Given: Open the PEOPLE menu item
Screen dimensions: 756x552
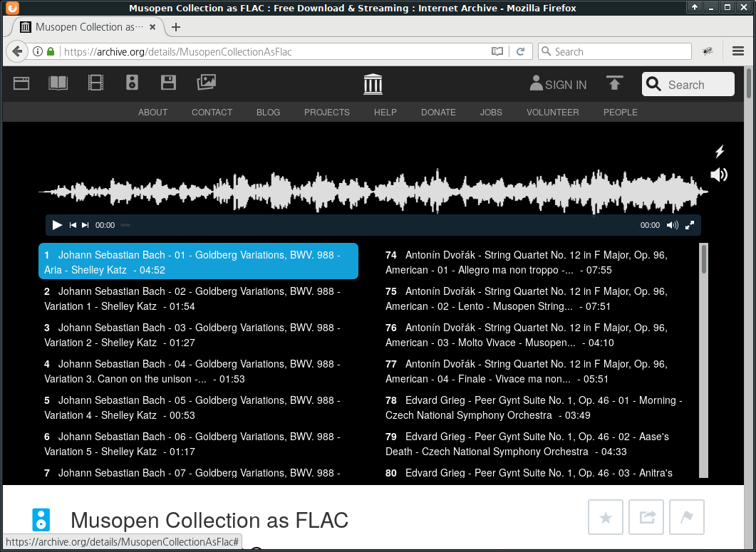Looking at the screenshot, I should coord(621,113).
